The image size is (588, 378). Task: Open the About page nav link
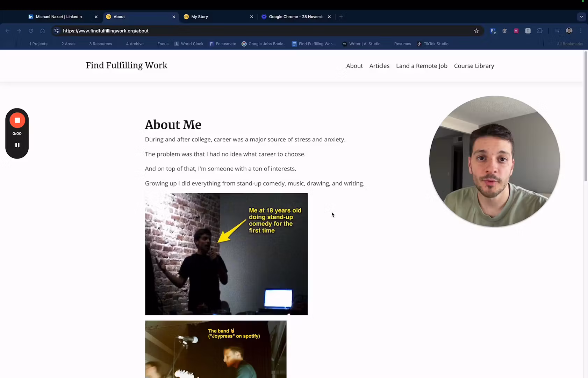tap(354, 66)
